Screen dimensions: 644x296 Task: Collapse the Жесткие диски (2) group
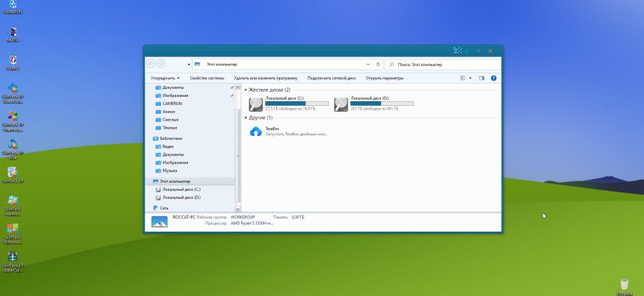point(246,90)
